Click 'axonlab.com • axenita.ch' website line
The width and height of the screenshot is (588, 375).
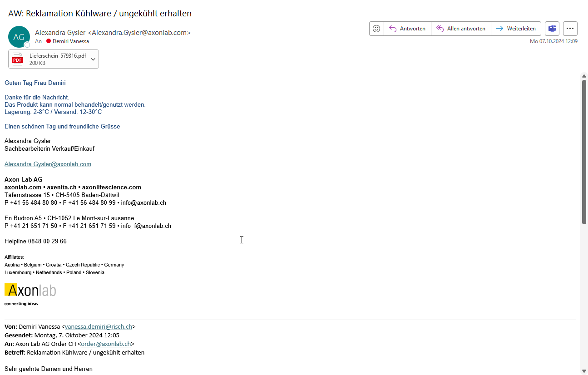73,187
